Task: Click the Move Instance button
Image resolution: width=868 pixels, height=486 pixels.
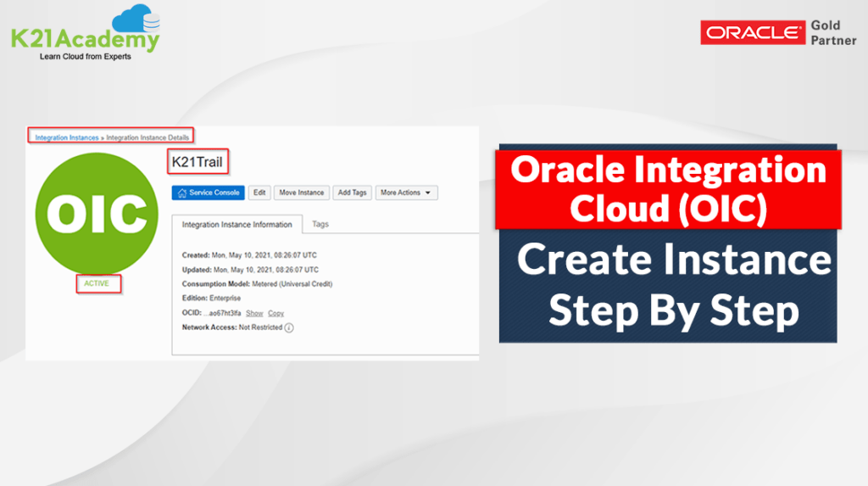Action: 302,193
